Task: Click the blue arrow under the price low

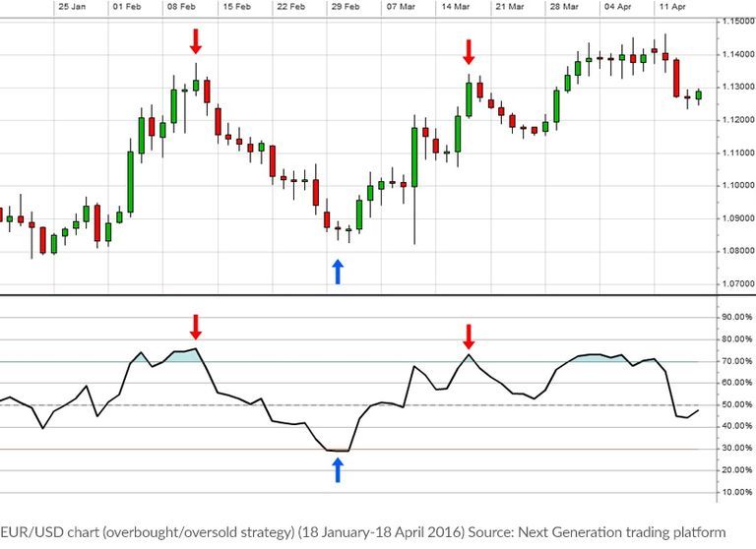Action: click(338, 272)
